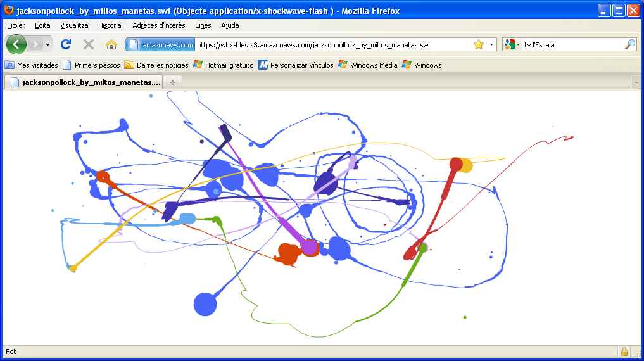Open the Google search engine selector dropdown
Viewport: 644px width, 361px height.
pos(512,45)
